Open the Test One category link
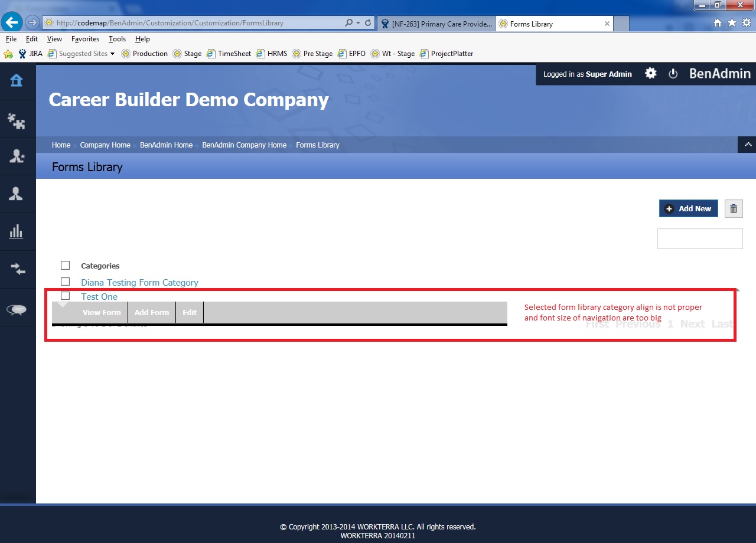 [99, 297]
